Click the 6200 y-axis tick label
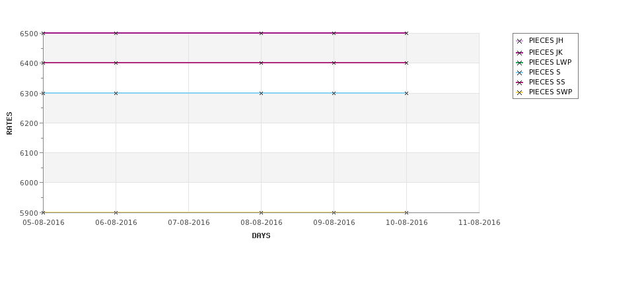Viewport: 644px width, 283px height. (x=29, y=123)
